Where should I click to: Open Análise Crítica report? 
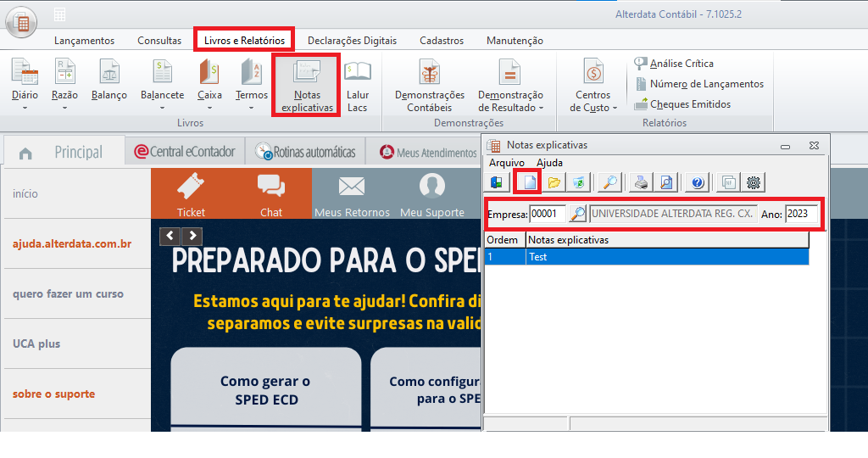[674, 63]
